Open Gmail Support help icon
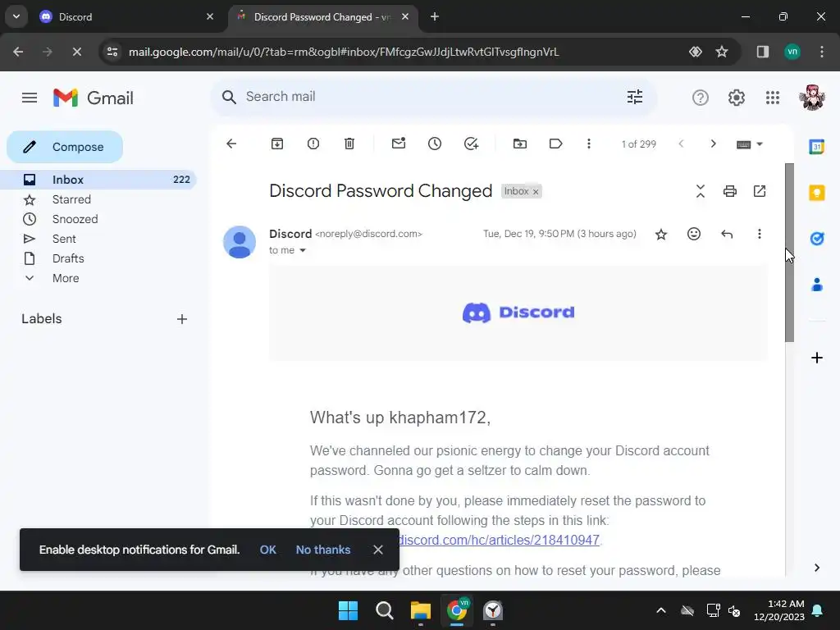Image resolution: width=840 pixels, height=630 pixels. (701, 98)
